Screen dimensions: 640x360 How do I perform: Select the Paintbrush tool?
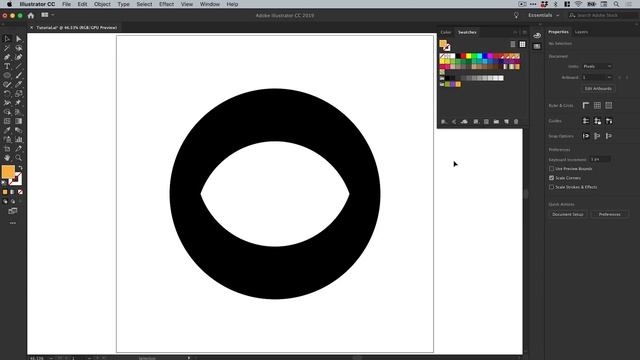click(18, 76)
